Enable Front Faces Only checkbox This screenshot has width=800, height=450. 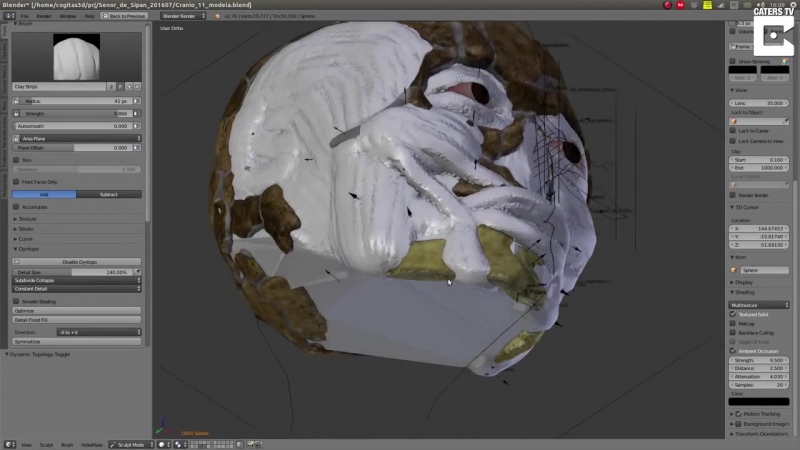click(x=16, y=182)
